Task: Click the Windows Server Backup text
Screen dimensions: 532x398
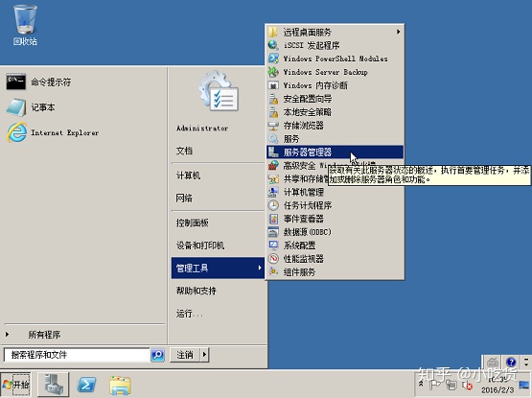Action: pyautogui.click(x=325, y=72)
